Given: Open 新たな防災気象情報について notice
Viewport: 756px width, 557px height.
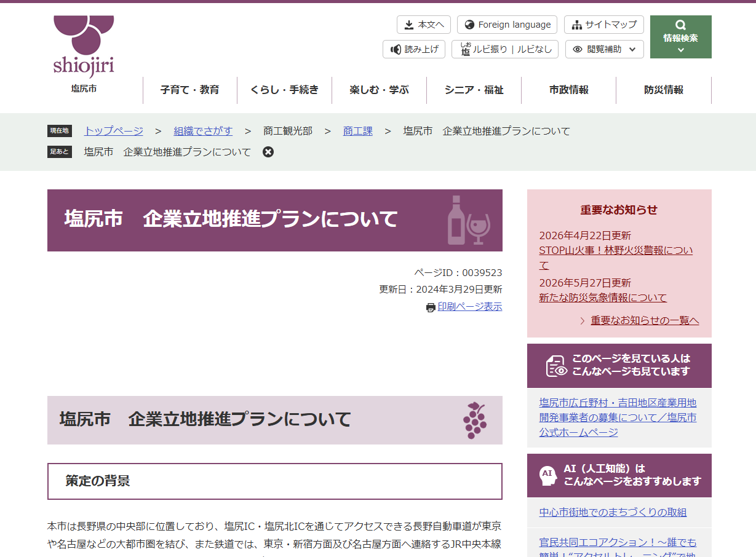Looking at the screenshot, I should pyautogui.click(x=603, y=298).
